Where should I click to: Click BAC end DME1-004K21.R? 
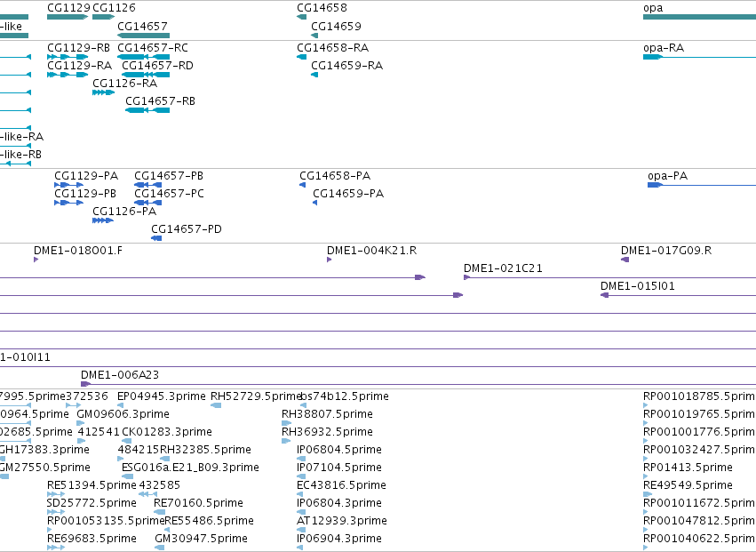pyautogui.click(x=371, y=251)
